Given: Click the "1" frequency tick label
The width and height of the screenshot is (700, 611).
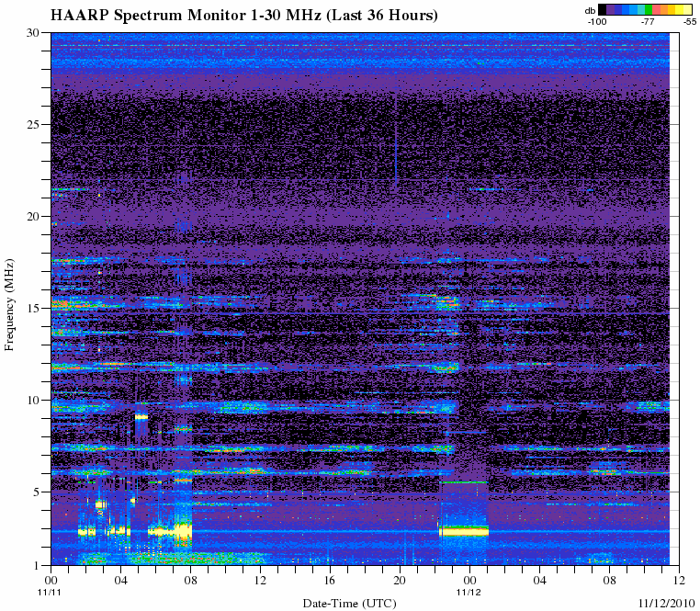Looking at the screenshot, I should [38, 565].
